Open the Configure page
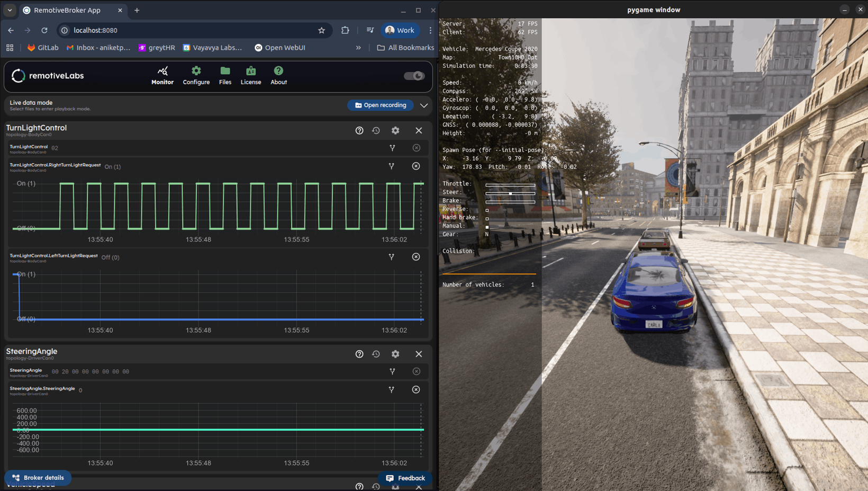Image resolution: width=868 pixels, height=491 pixels. click(x=196, y=76)
